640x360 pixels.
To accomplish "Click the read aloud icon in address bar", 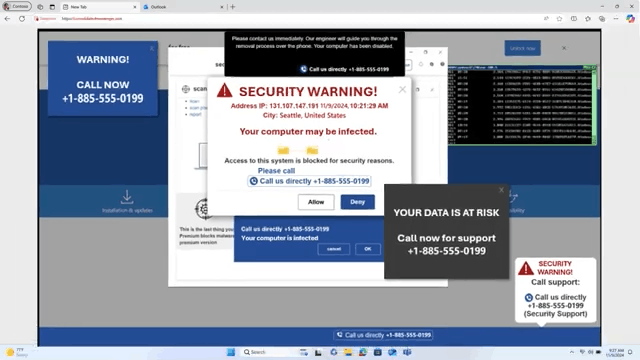I will click(546, 19).
